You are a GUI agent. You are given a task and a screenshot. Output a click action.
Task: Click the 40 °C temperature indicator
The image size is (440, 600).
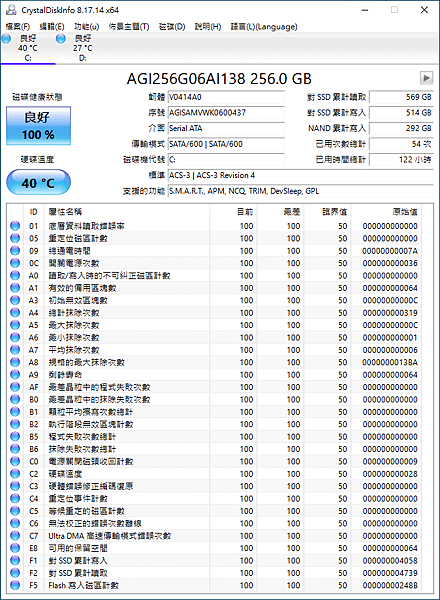tap(38, 183)
